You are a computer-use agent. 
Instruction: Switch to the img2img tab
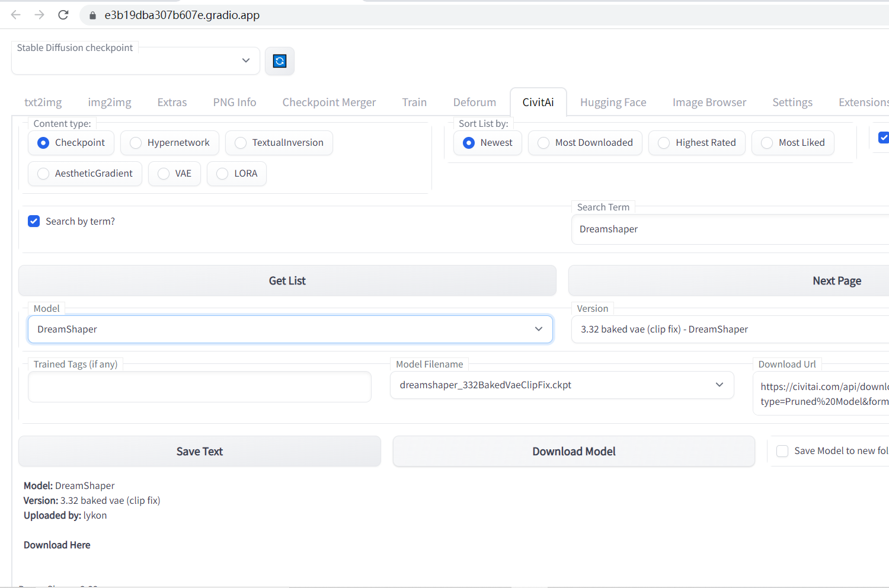pos(110,103)
